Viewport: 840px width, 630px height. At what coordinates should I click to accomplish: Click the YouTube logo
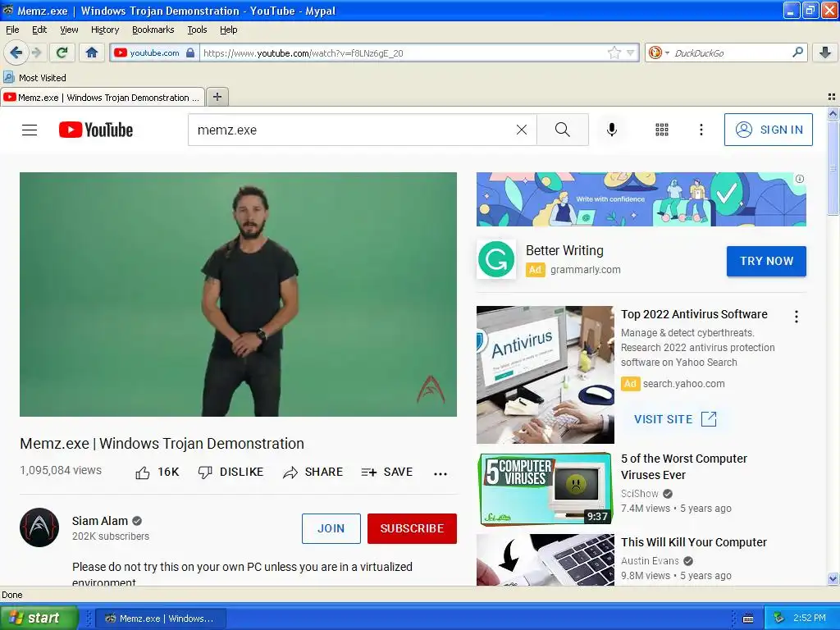pyautogui.click(x=96, y=130)
